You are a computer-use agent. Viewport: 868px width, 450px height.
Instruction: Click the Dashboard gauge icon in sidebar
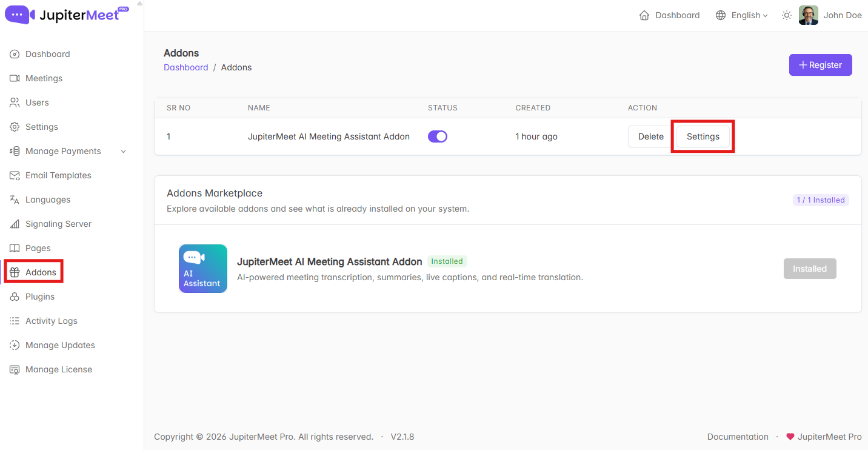(x=15, y=54)
